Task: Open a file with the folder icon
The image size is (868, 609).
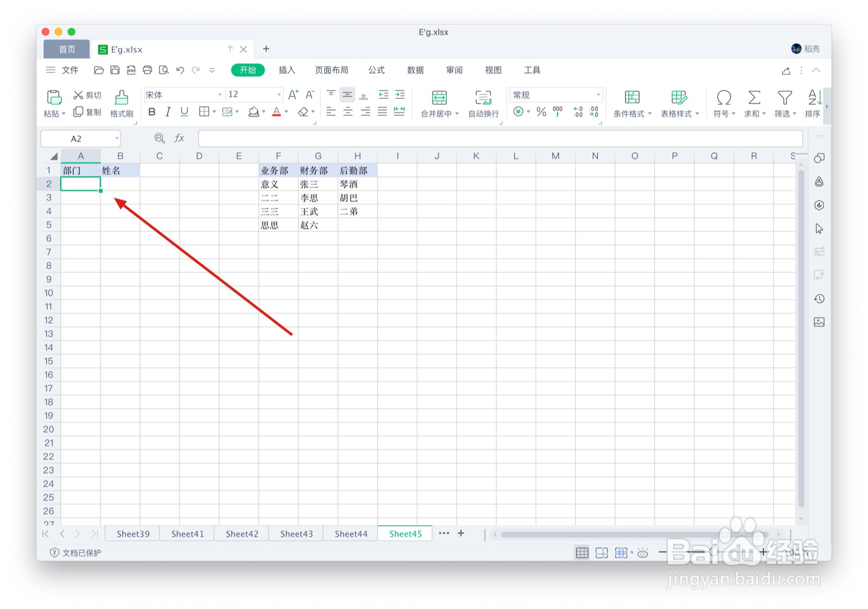Action: (x=99, y=70)
